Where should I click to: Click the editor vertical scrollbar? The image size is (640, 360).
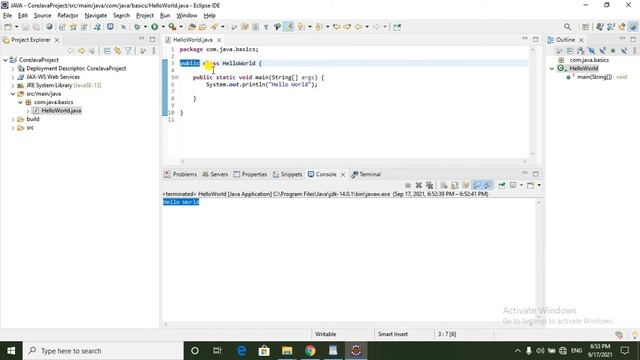point(533,102)
